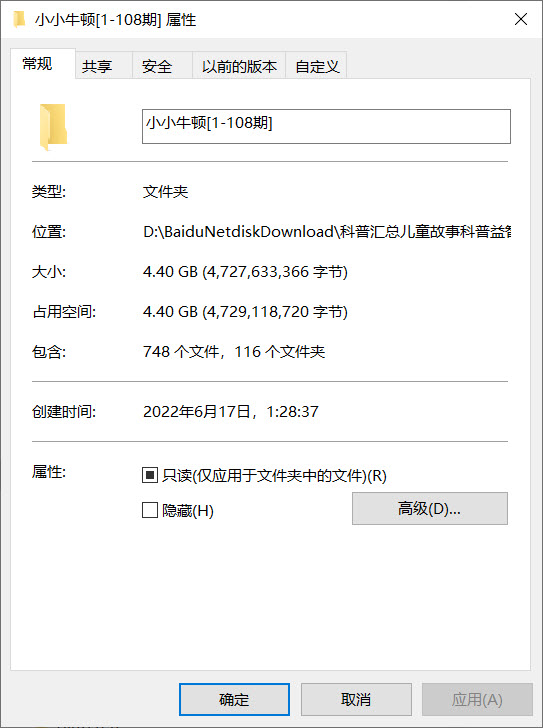Click the window title 小小牛顿[1-108期] 属性
Viewport: 543px width, 728px height.
[116, 20]
